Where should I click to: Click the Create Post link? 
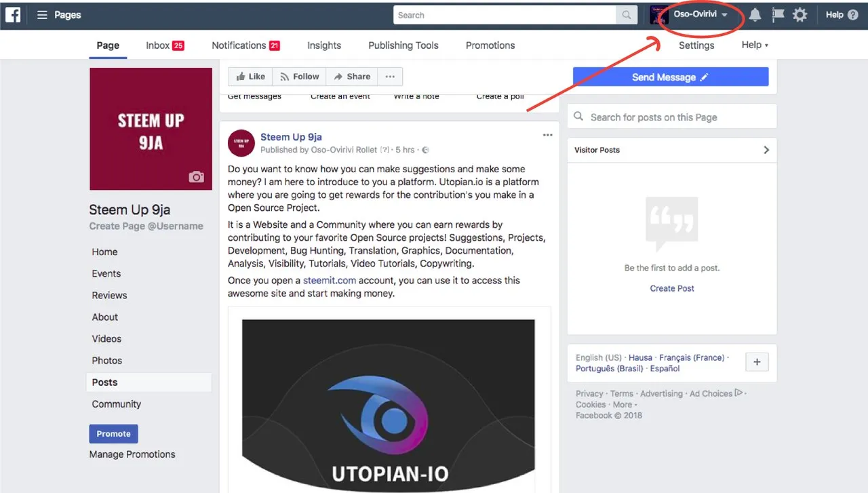(672, 288)
